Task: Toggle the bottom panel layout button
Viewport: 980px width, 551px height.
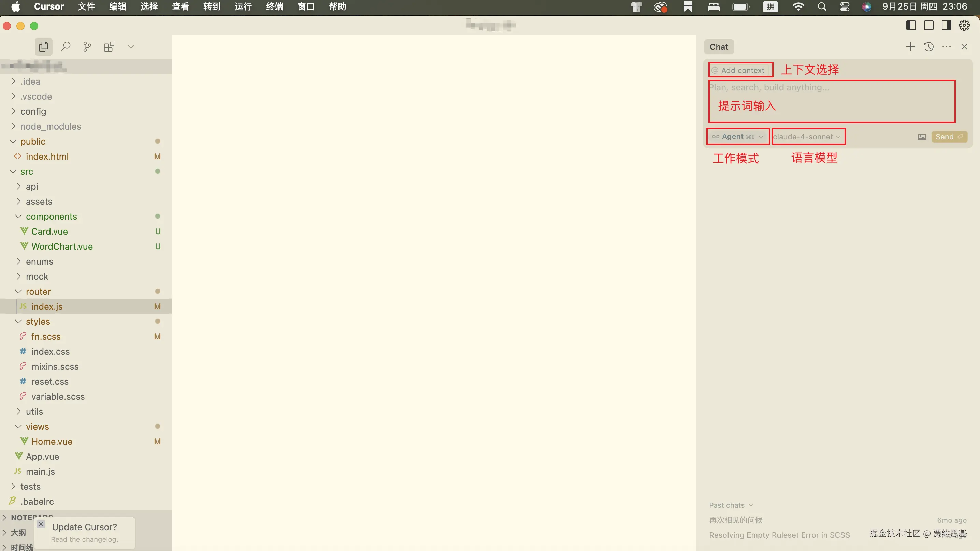Action: 928,26
